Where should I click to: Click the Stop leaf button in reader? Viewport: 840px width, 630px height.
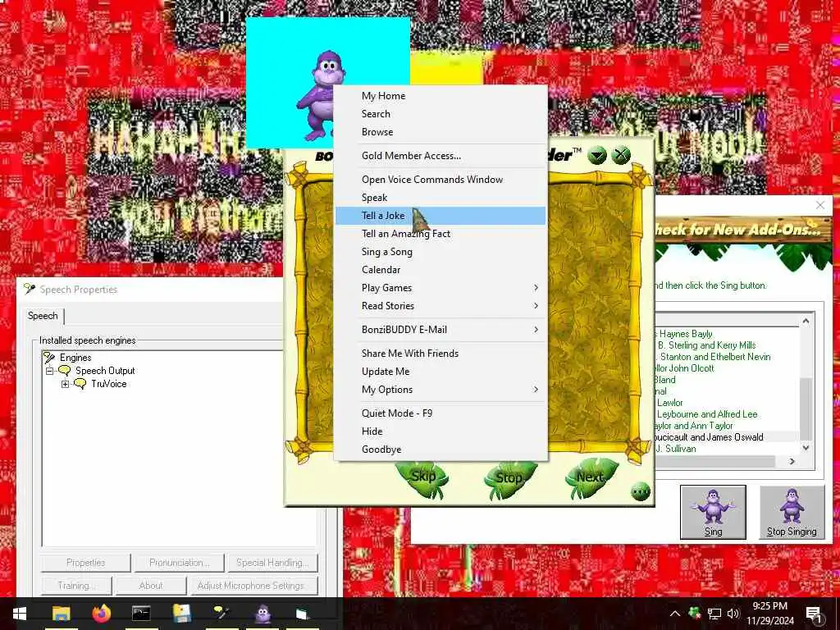click(x=509, y=478)
